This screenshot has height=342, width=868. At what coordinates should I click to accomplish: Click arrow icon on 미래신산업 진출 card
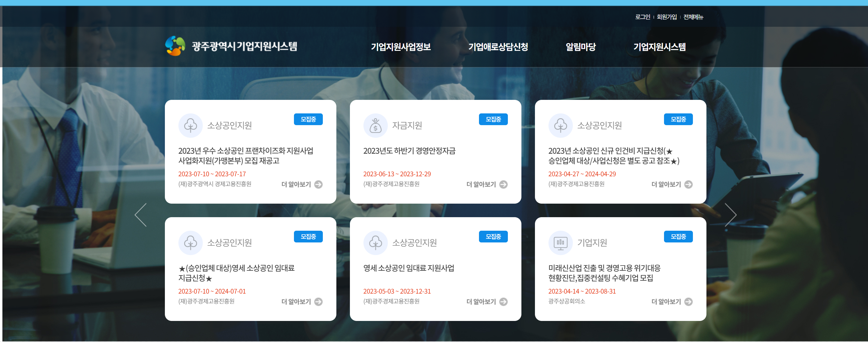tap(688, 302)
